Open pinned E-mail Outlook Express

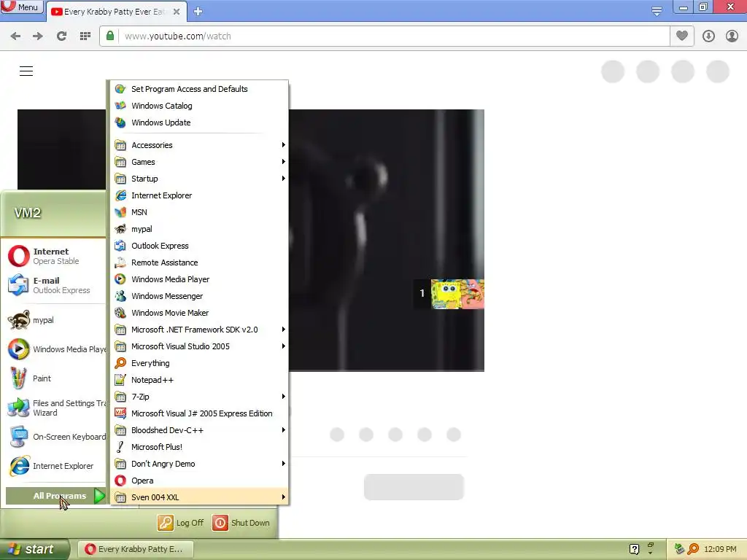[55, 285]
